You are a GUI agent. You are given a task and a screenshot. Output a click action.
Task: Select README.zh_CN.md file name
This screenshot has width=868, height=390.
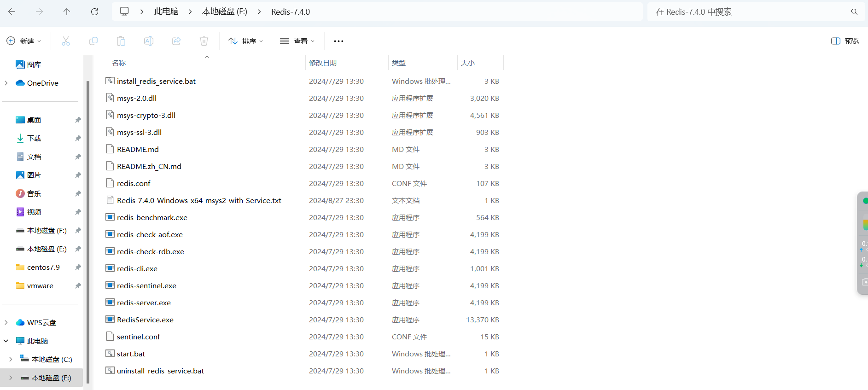[149, 166]
